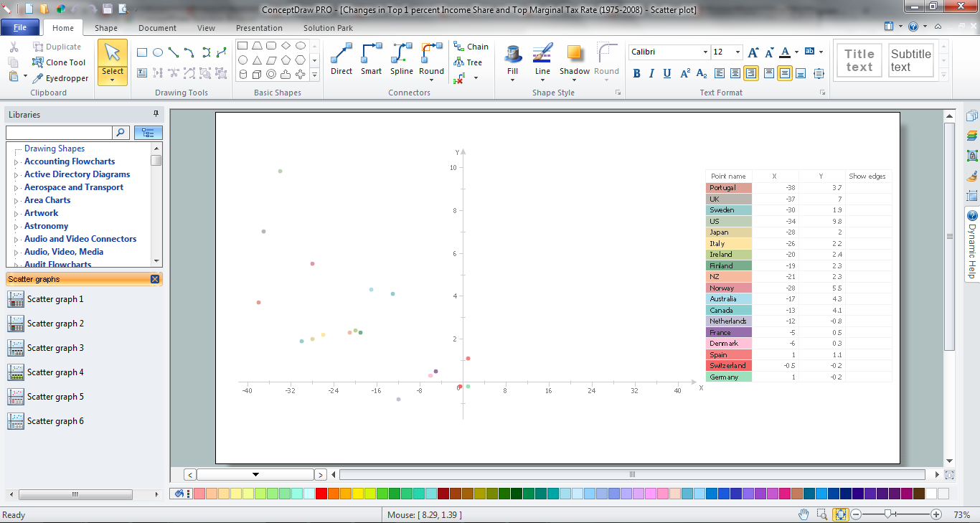Select the rectangle drawing tool
Screen dimensions: 980x523
142,52
